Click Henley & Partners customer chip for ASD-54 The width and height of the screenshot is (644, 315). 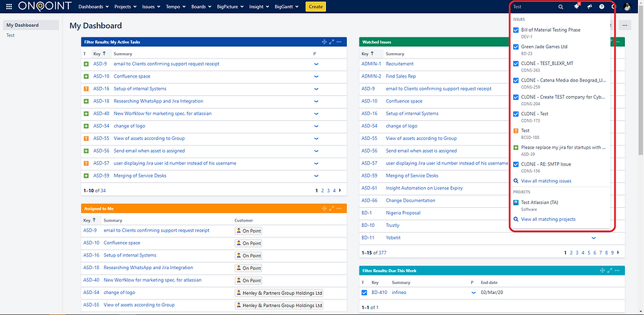point(279,293)
